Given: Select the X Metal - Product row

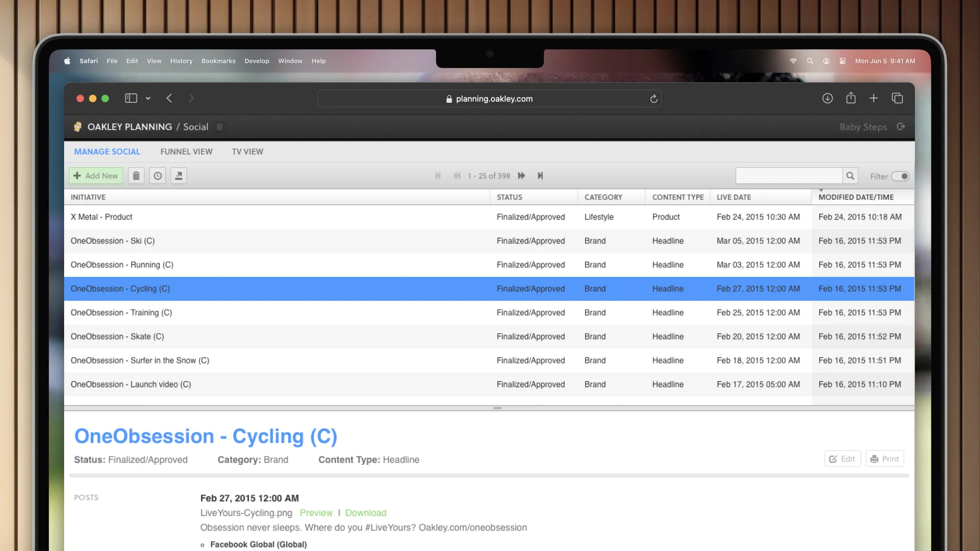Looking at the screenshot, I should tap(489, 217).
